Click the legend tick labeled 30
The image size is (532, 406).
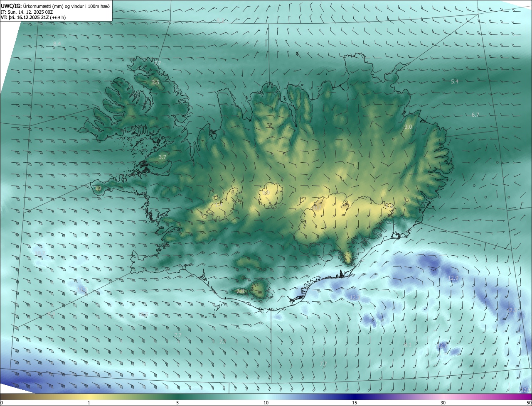(x=443, y=403)
